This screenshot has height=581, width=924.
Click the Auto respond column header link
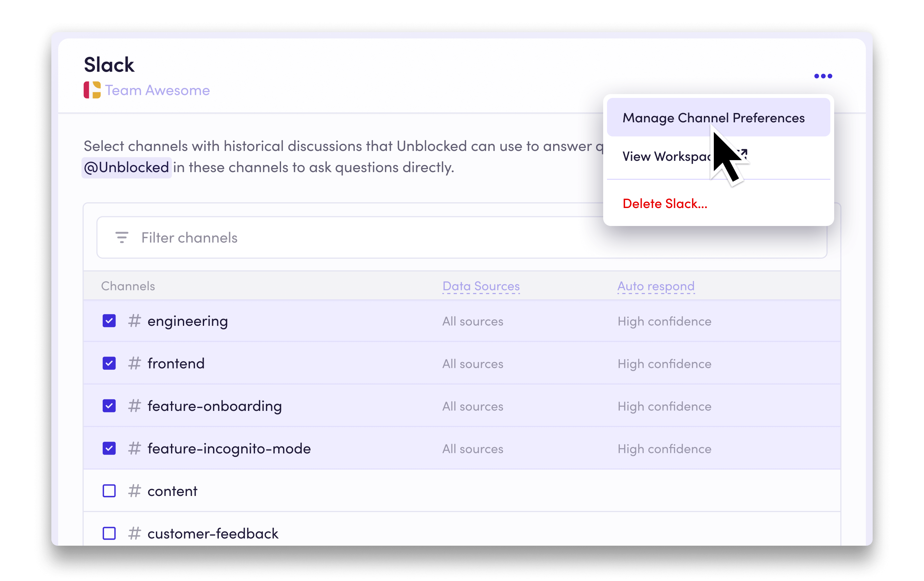[x=656, y=286]
